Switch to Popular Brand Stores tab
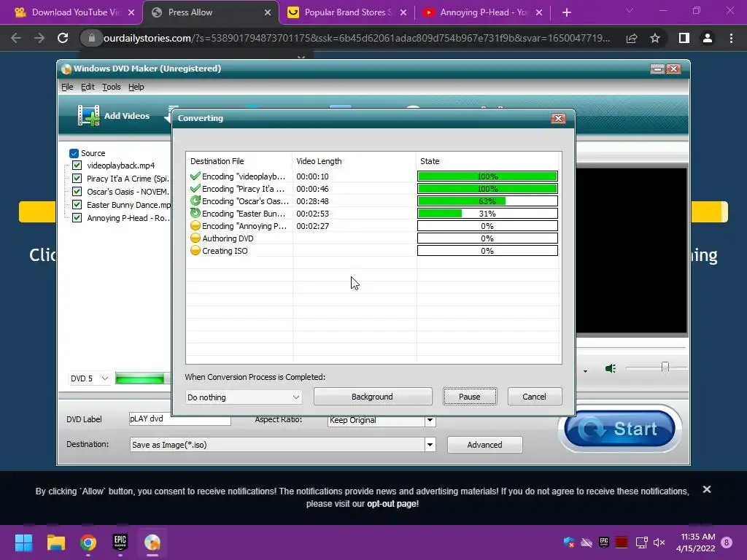The width and height of the screenshot is (747, 560). [347, 12]
